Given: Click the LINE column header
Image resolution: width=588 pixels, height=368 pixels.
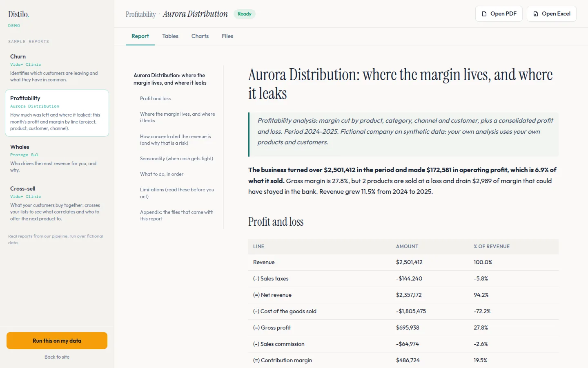Looking at the screenshot, I should [258, 247].
